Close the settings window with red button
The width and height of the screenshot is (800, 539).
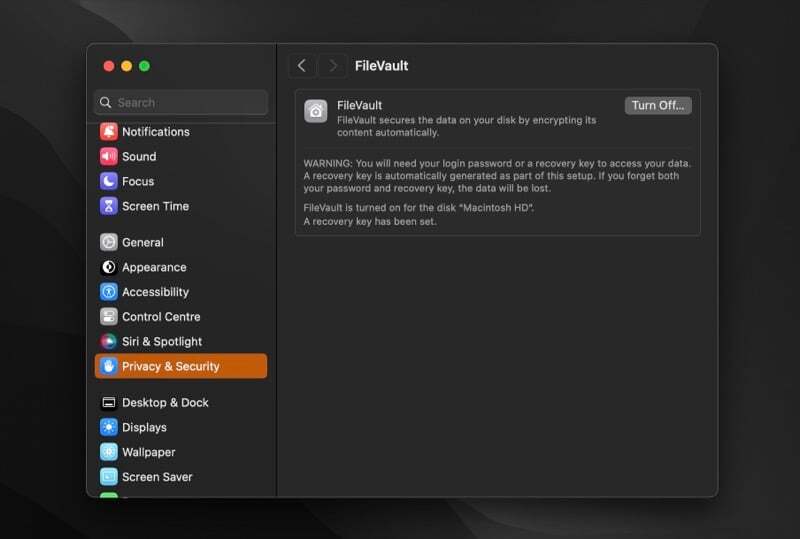click(x=109, y=66)
